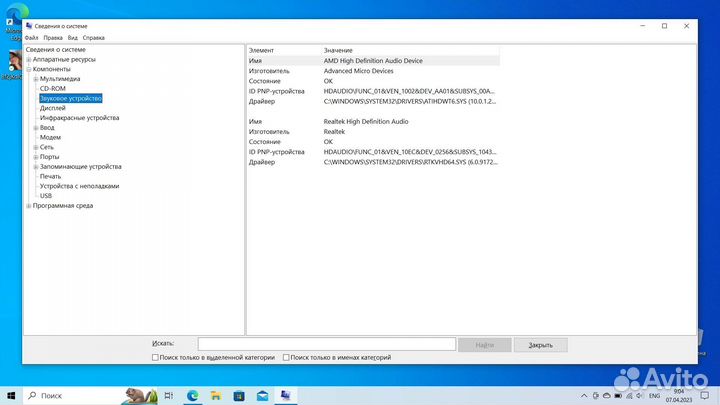Enable 'Поиск только в выделенной категории' checkbox

click(155, 357)
